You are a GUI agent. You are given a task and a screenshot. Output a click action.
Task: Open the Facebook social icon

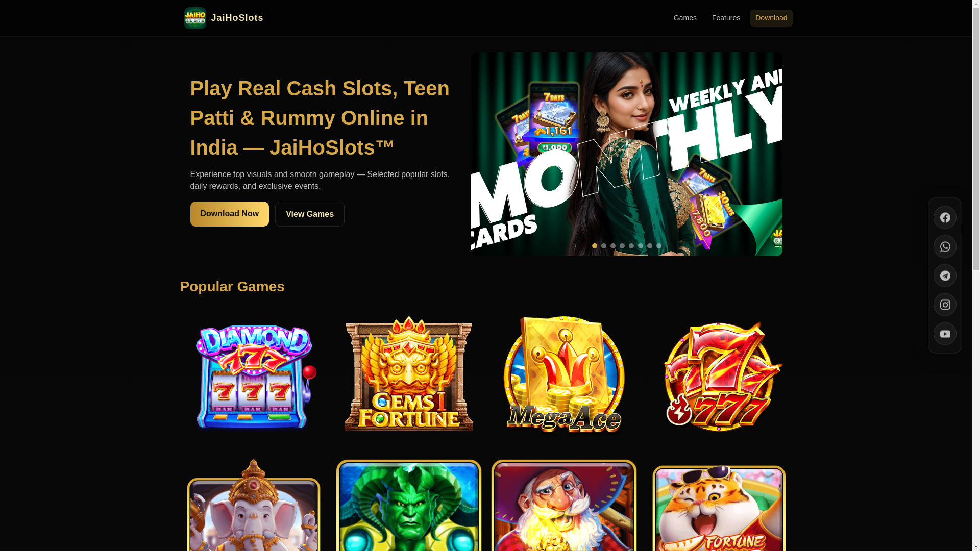point(945,217)
